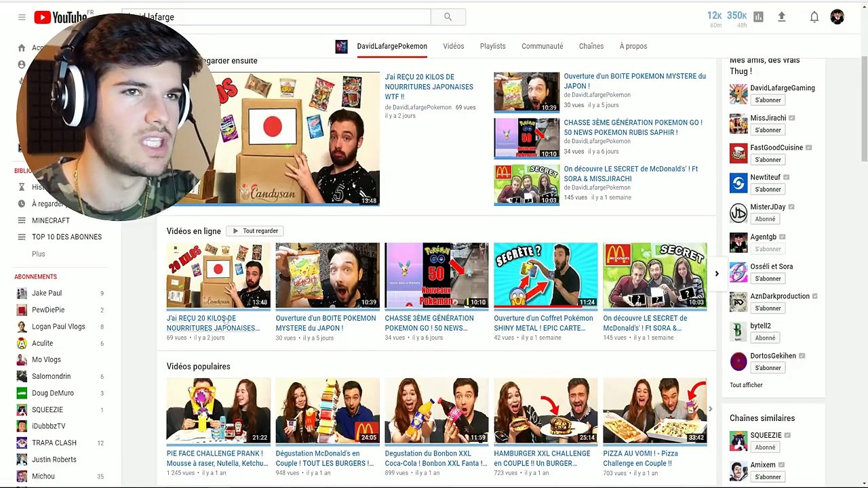The height and width of the screenshot is (488, 868).
Task: Subscribe to MissJirachi with S'abonner
Action: (768, 130)
